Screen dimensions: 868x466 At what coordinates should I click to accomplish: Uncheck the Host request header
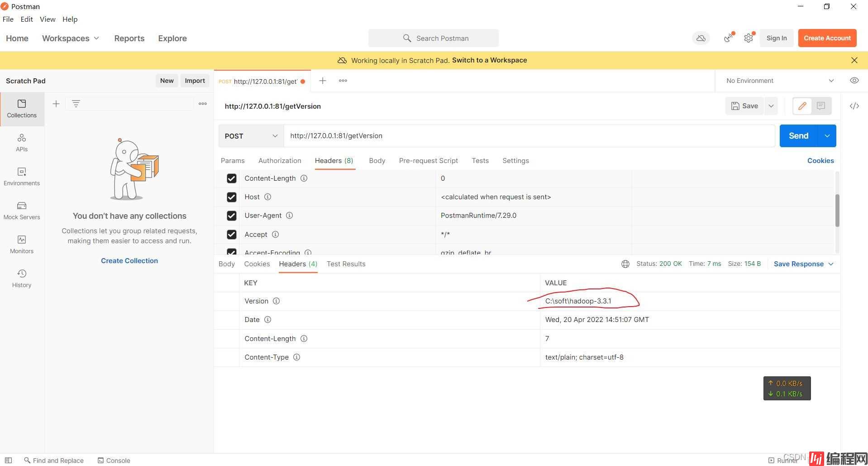232,197
